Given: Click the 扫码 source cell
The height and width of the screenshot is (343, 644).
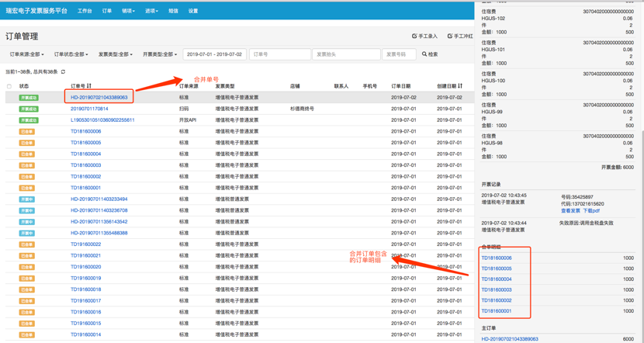Looking at the screenshot, I should pos(184,109).
